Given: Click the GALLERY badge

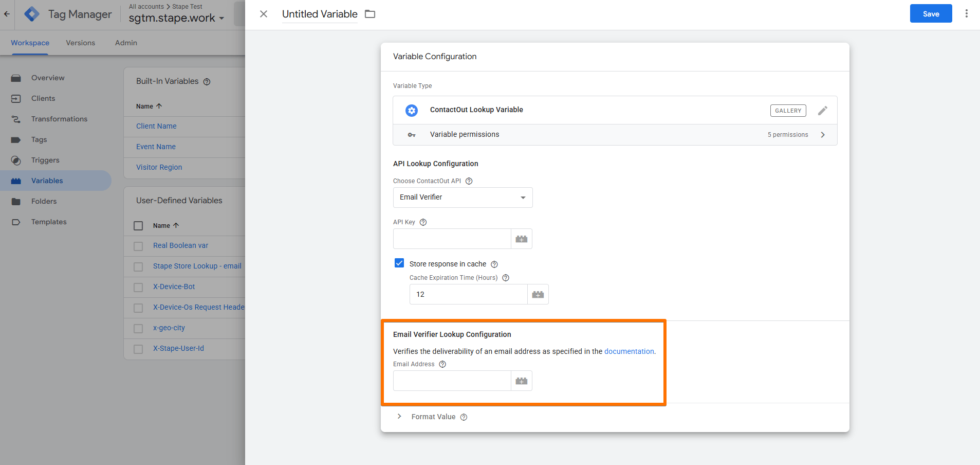Looking at the screenshot, I should tap(788, 111).
